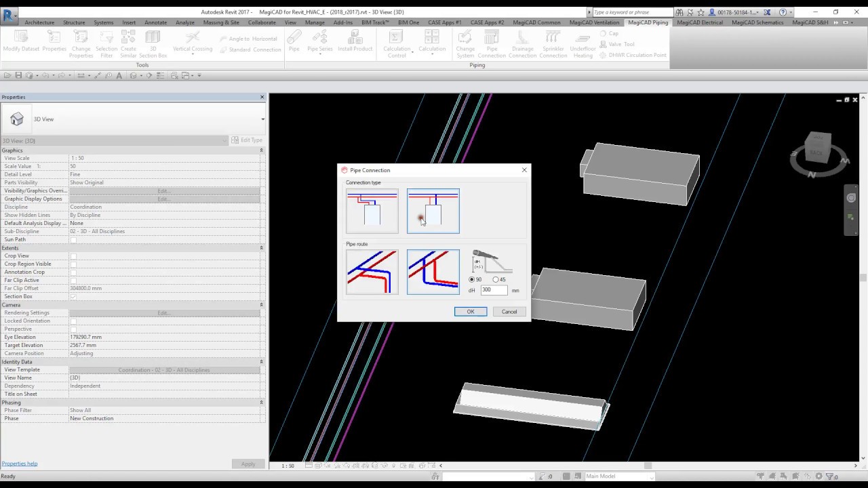Click the dH value input field
The height and width of the screenshot is (488, 868).
(494, 290)
